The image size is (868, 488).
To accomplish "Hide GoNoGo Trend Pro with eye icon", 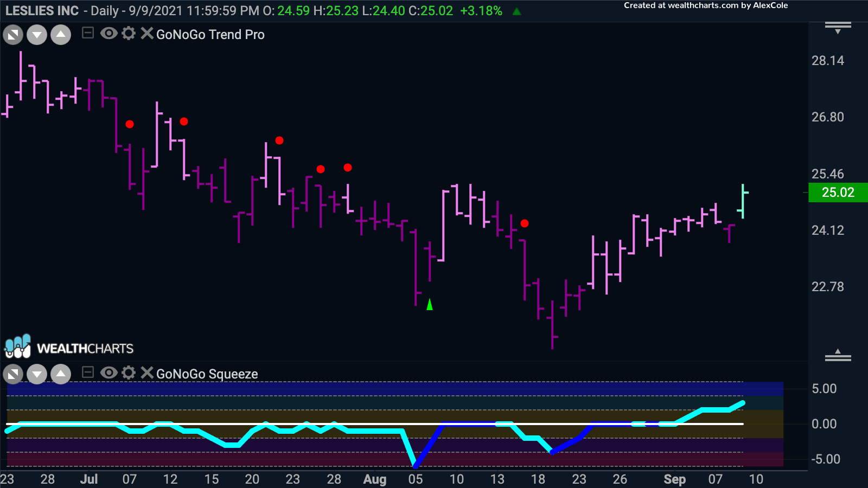I will pos(108,34).
